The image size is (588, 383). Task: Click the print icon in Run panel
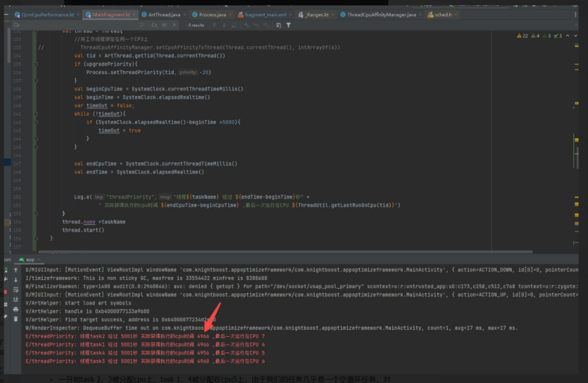tap(16, 310)
